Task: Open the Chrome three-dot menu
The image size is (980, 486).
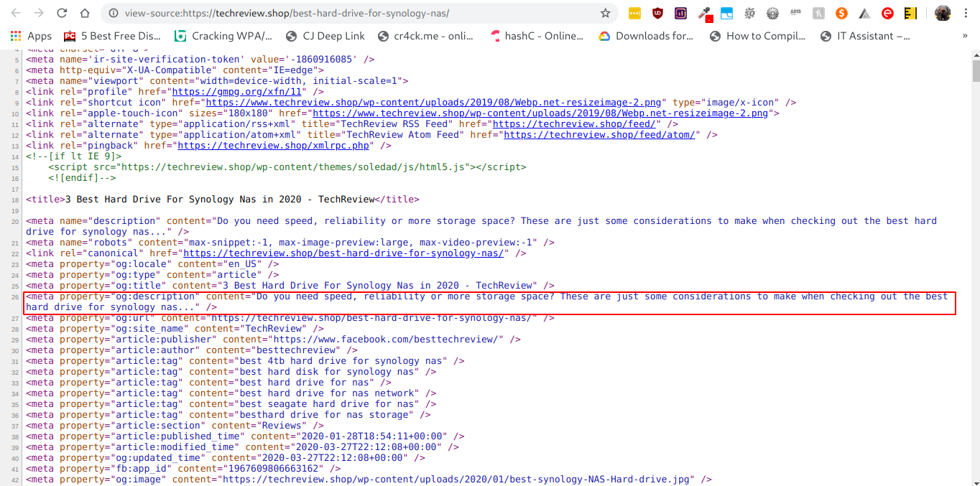Action: coord(966,13)
